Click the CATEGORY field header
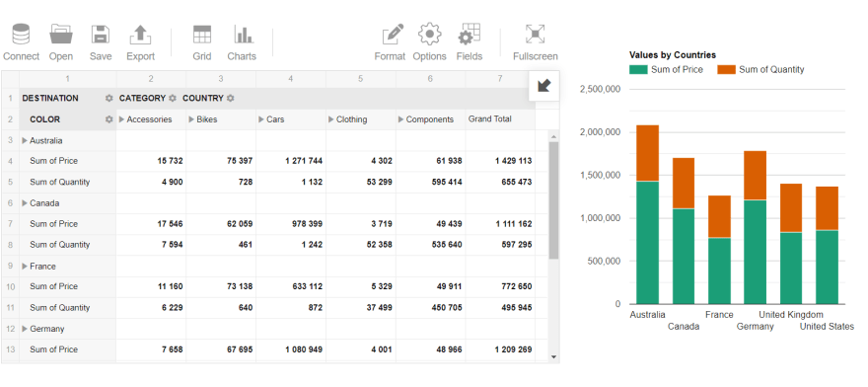The width and height of the screenshot is (868, 387). (x=142, y=98)
